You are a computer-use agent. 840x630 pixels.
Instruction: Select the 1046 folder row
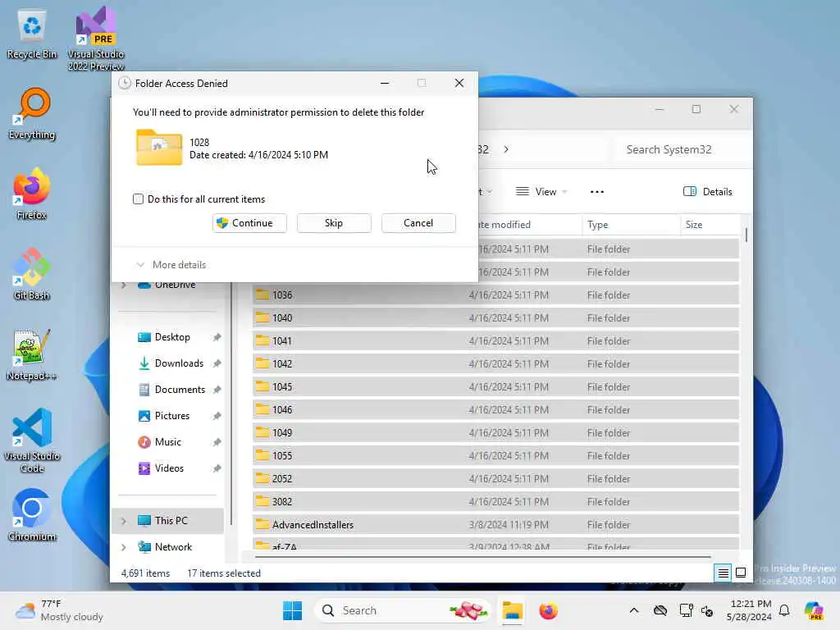[x=495, y=410]
